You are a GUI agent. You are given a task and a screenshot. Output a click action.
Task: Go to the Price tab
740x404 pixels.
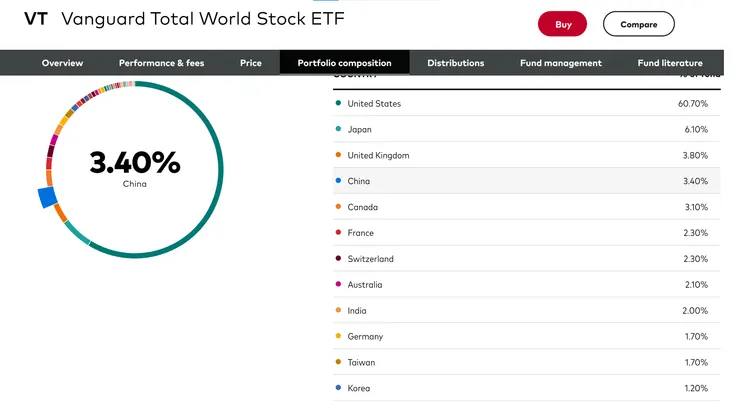(x=251, y=63)
